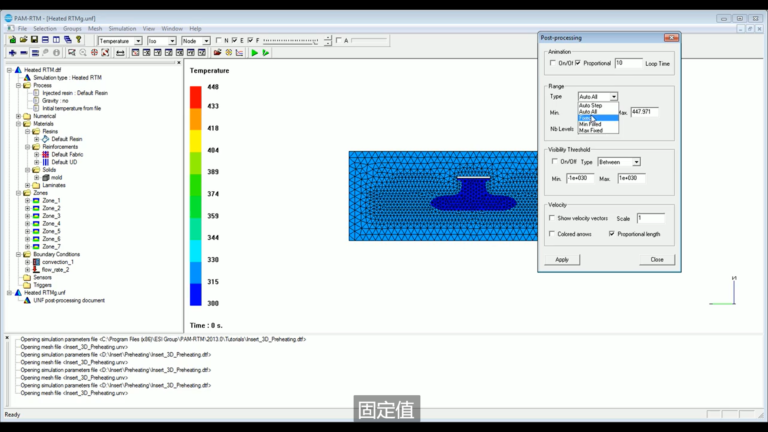Click the measure distance ruler icon
The image size is (768, 432).
pyautogui.click(x=120, y=52)
